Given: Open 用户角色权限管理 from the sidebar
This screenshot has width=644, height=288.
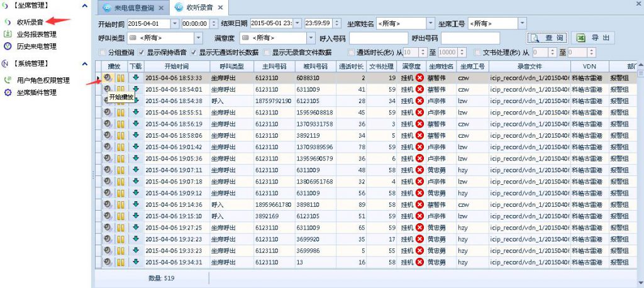Looking at the screenshot, I should tap(43, 80).
